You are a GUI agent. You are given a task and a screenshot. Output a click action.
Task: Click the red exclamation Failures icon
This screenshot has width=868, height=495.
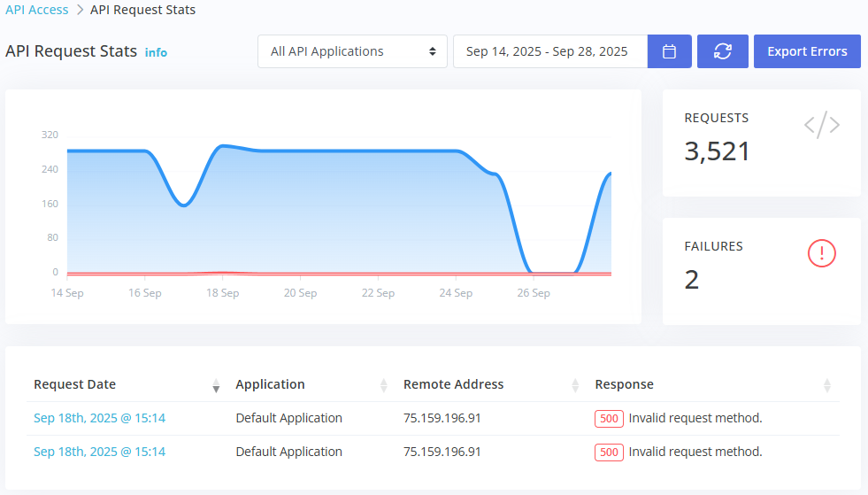(x=822, y=254)
